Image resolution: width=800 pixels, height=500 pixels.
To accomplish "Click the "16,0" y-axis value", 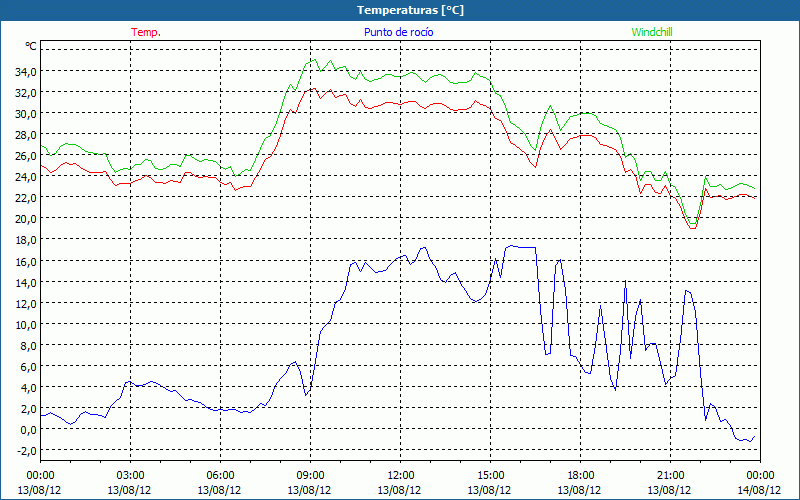I will point(25,261).
